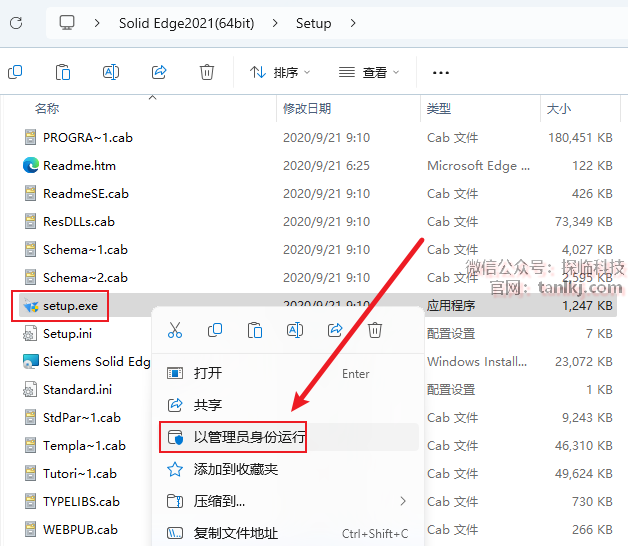628x546 pixels.
Task: Click the setup.exe application icon
Action: (30, 306)
